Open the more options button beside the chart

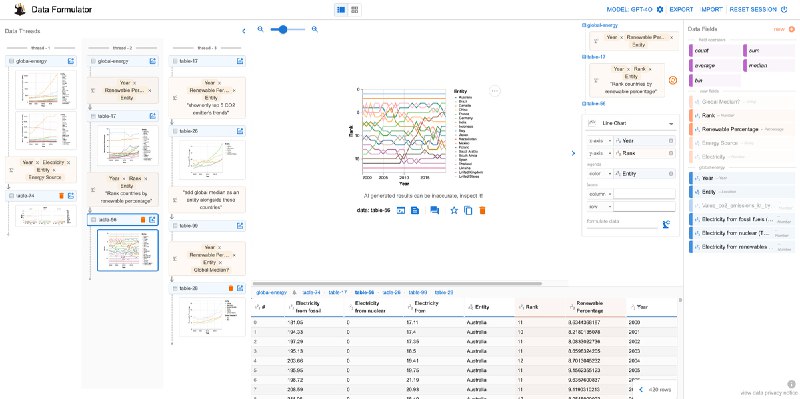[x=494, y=91]
